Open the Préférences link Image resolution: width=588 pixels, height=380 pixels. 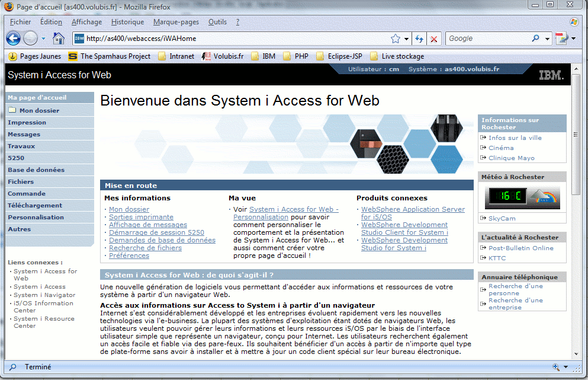point(128,256)
